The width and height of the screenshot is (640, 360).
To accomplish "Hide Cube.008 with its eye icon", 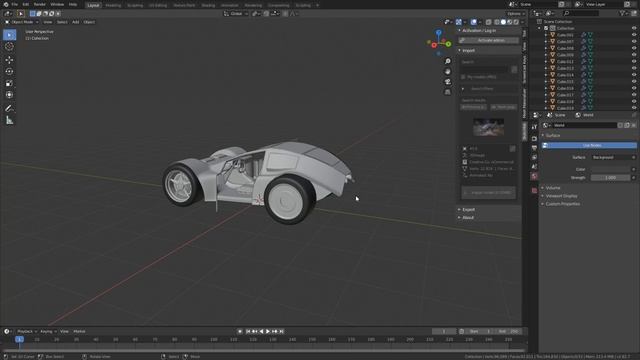I will pos(634,48).
